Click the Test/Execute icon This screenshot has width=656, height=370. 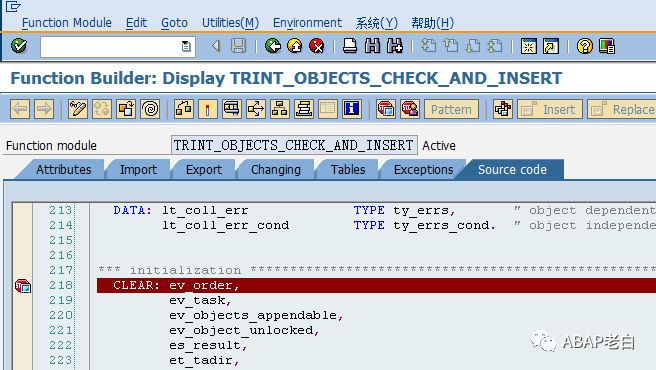pos(232,109)
